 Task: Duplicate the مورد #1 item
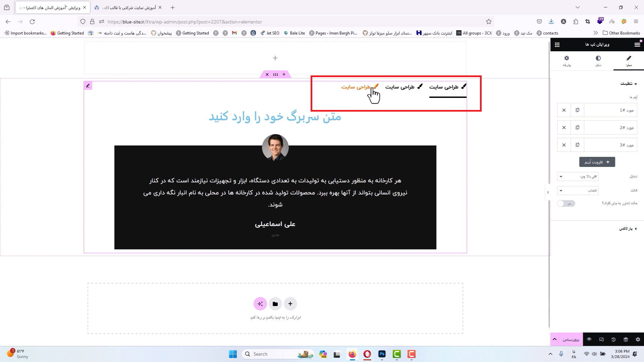[577, 110]
